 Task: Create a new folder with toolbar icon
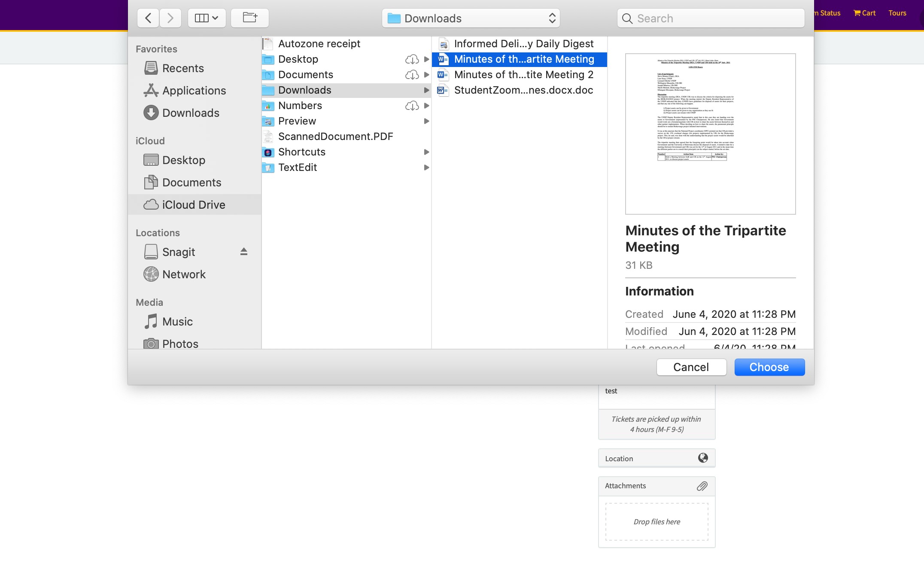click(250, 18)
